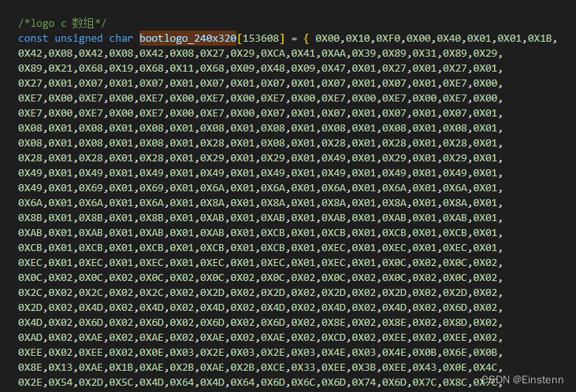Click the hex value 0X3B
The image size is (576, 392).
[x=364, y=368]
